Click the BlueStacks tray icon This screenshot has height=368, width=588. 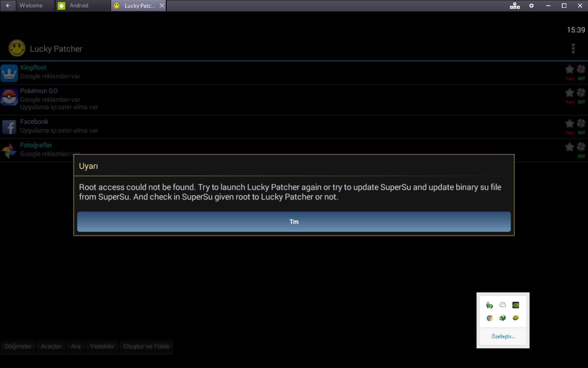pos(516,318)
